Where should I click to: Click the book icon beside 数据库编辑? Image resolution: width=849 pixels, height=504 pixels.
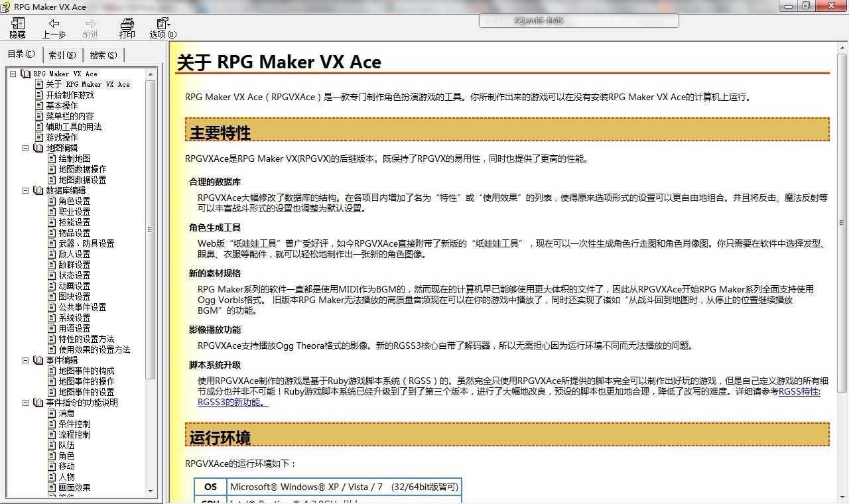coord(38,190)
